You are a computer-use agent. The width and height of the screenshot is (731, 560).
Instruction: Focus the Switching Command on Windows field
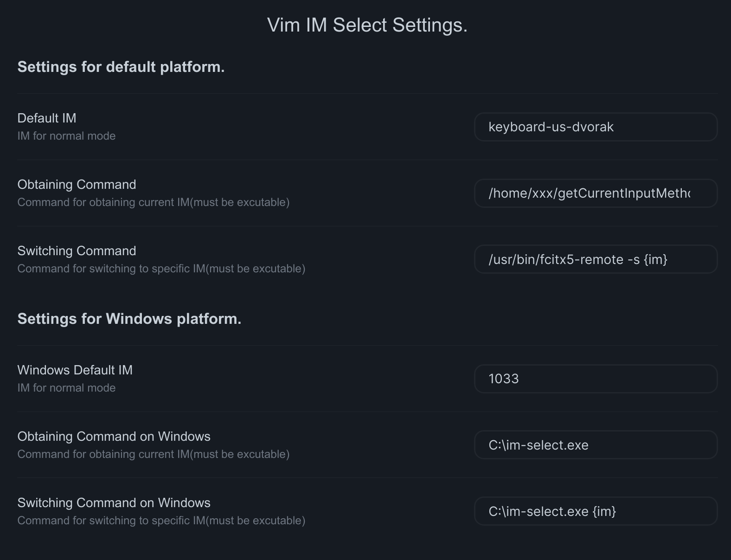596,511
